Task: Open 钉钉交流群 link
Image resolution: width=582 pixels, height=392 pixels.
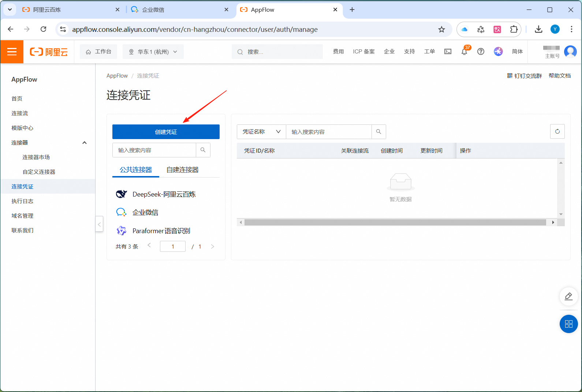Action: (x=524, y=76)
